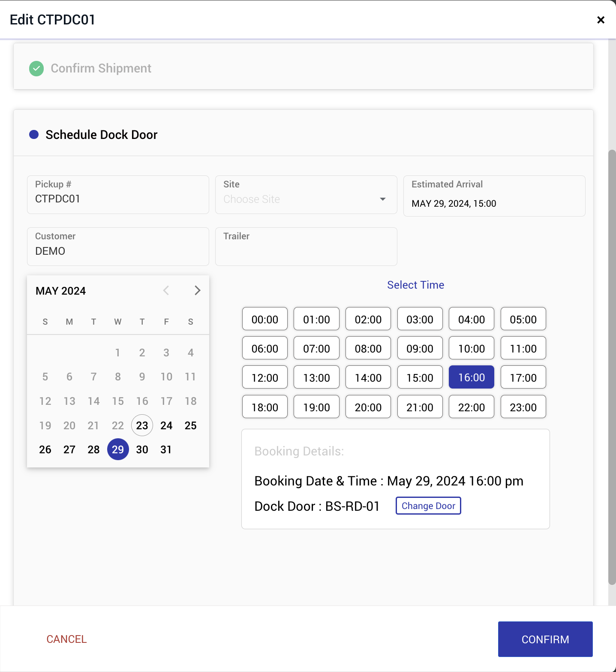This screenshot has width=616, height=672.
Task: Click the highlighted 16:00 time slot
Action: (472, 377)
